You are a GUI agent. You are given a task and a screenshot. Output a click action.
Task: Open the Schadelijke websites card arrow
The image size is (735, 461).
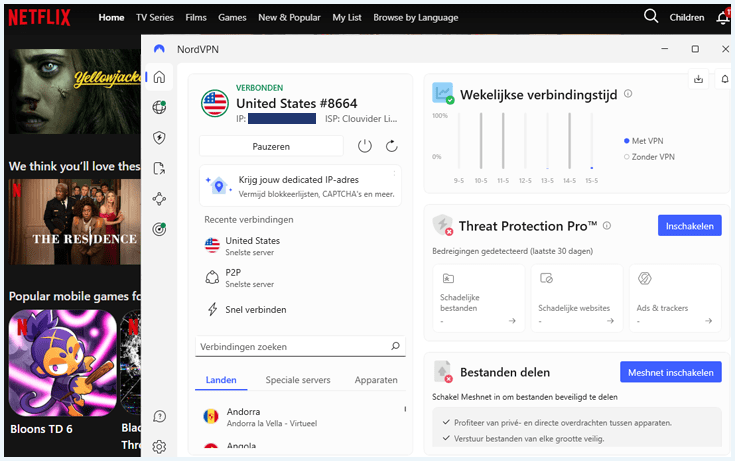coord(610,321)
